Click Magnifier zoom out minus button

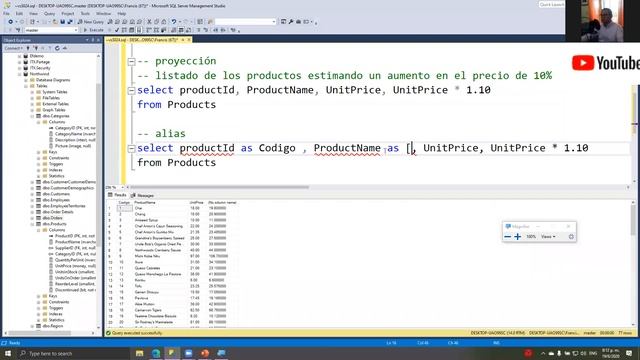pyautogui.click(x=507, y=237)
